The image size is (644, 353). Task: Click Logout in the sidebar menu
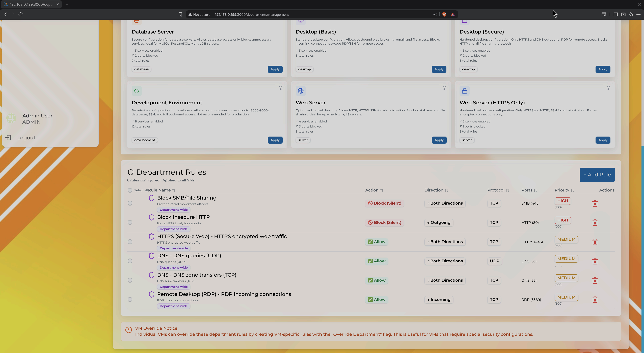tap(26, 138)
